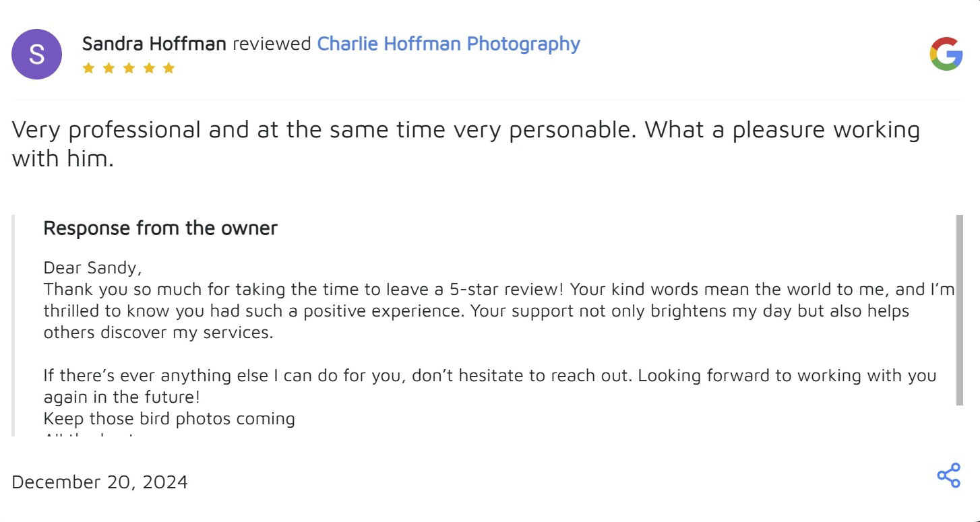Click the fourth rating star
This screenshot has height=522, width=980.
click(149, 68)
